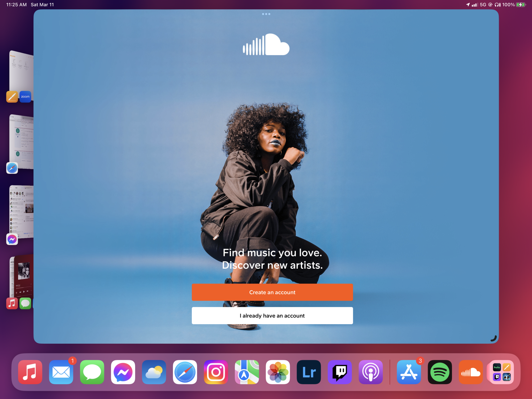Launch Messages from the dock
The height and width of the screenshot is (399, 532).
[92, 372]
